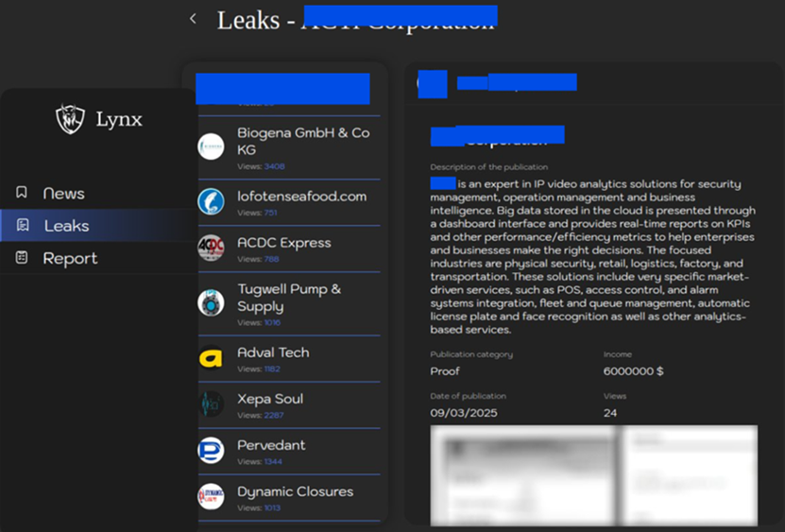This screenshot has height=532, width=785.
Task: Open the Pervedant leak entry
Action: point(271,445)
